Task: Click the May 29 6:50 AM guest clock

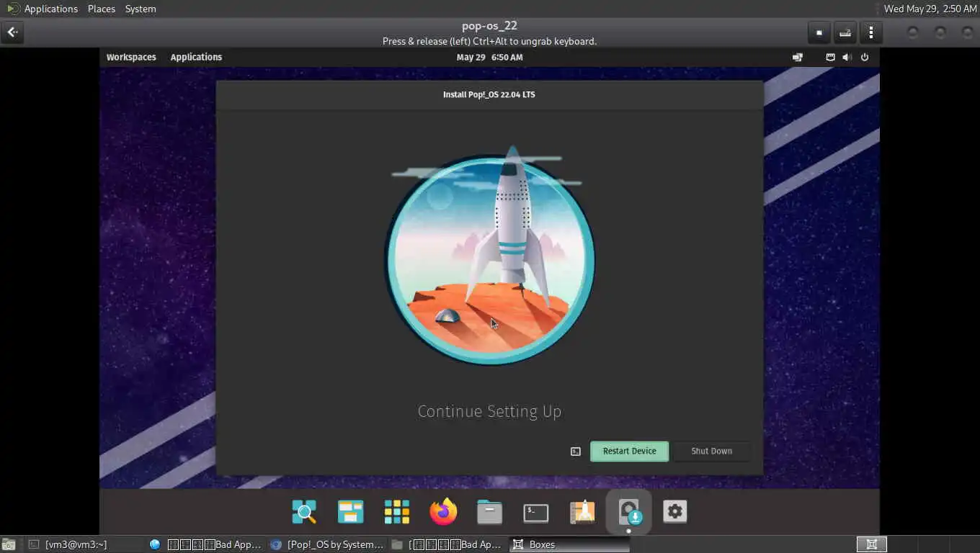Action: (x=489, y=57)
